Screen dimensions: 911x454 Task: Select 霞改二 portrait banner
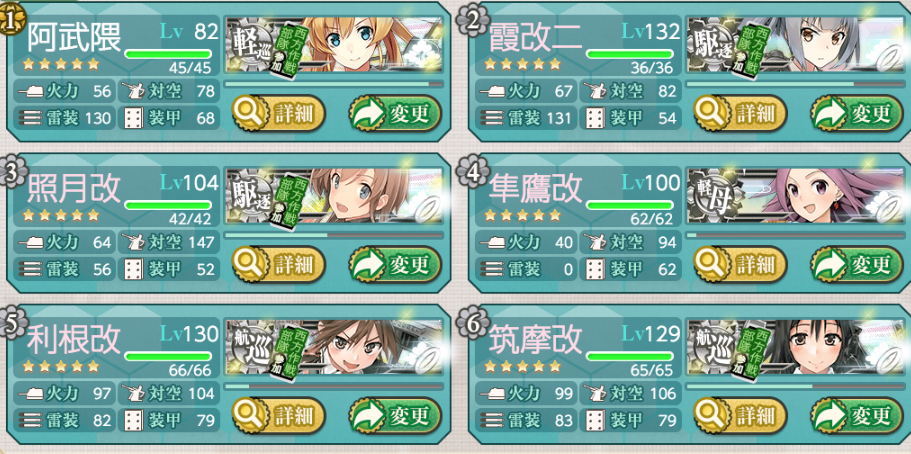794,45
